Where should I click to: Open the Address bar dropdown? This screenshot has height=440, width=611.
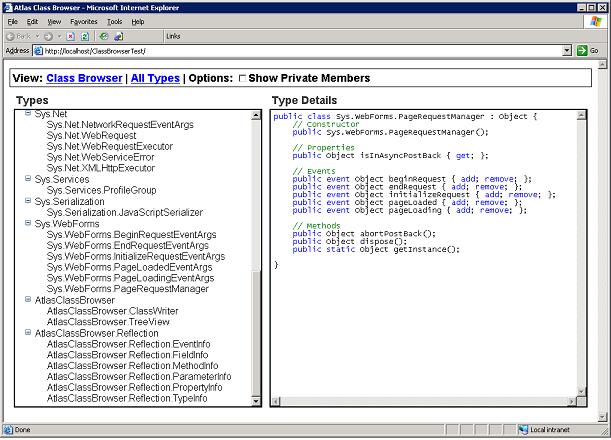pos(567,51)
